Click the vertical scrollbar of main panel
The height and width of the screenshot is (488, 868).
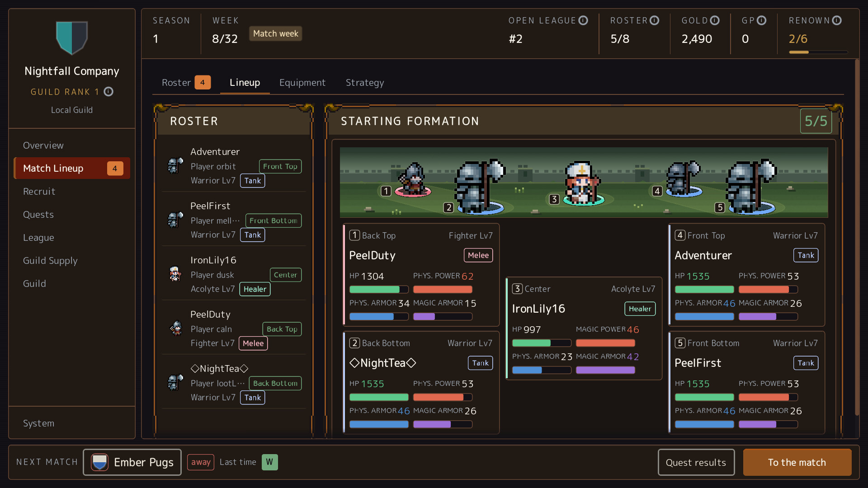[x=857, y=237]
